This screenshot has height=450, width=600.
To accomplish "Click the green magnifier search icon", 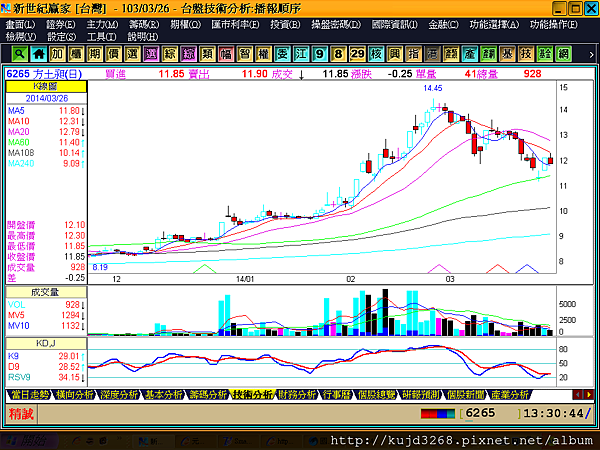I will click(x=19, y=54).
